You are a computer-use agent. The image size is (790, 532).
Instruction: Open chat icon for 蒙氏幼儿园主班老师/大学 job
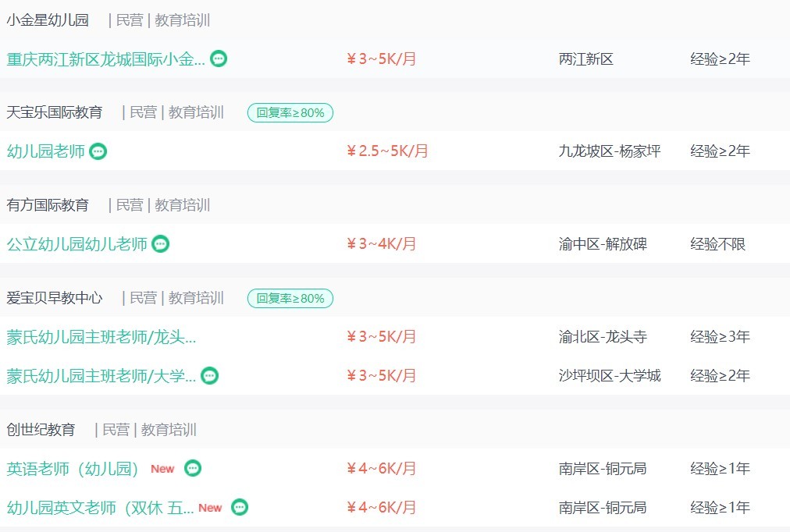(x=209, y=376)
